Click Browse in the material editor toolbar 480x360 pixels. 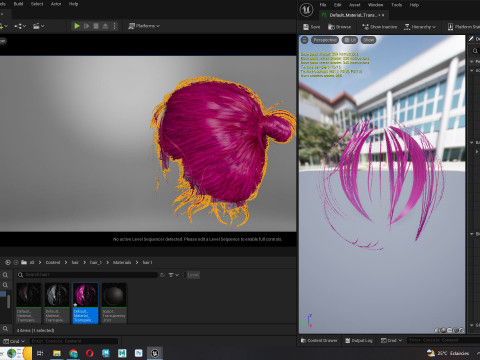pos(339,27)
